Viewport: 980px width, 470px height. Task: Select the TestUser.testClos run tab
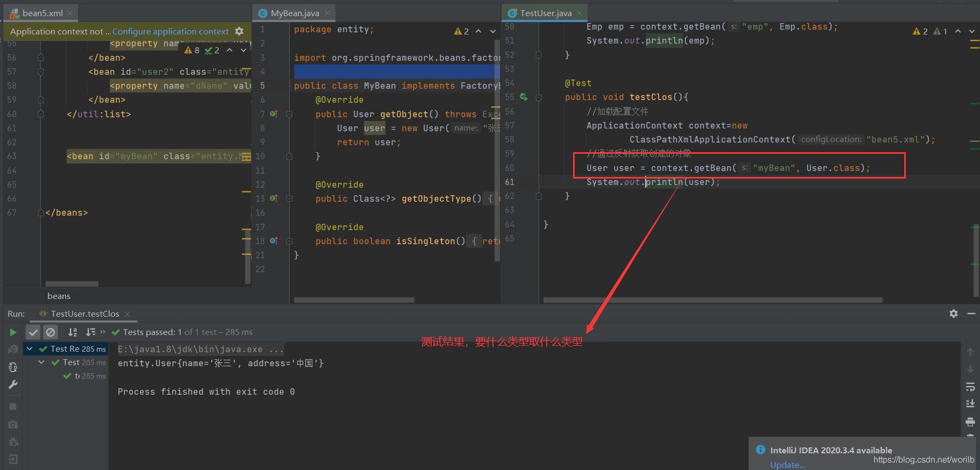(85, 314)
